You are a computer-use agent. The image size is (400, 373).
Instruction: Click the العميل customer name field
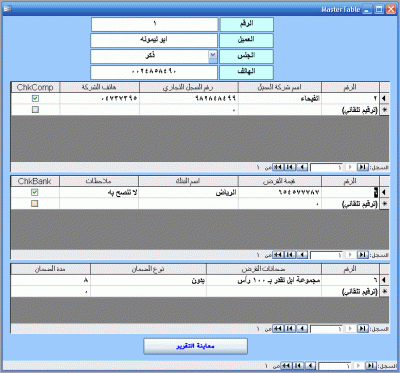point(154,40)
